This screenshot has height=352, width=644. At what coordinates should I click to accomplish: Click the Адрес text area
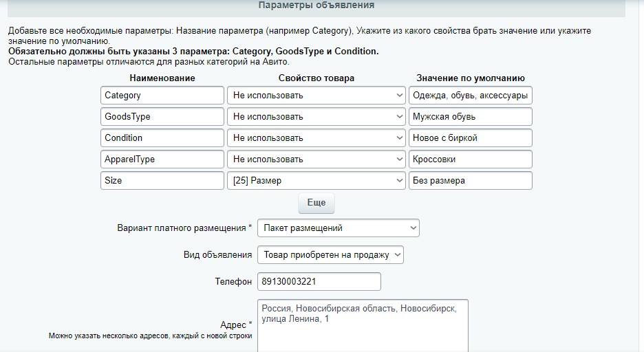[x=363, y=325]
